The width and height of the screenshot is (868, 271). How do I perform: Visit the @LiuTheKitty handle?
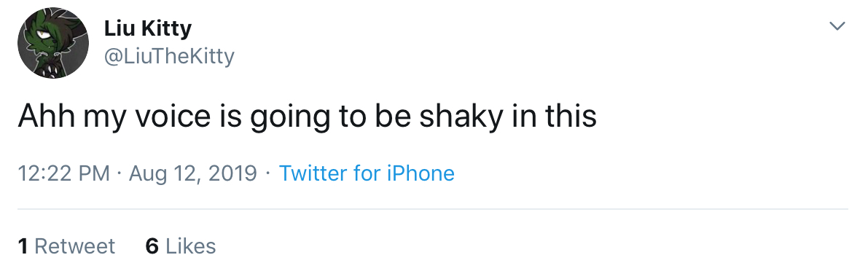pyautogui.click(x=169, y=56)
